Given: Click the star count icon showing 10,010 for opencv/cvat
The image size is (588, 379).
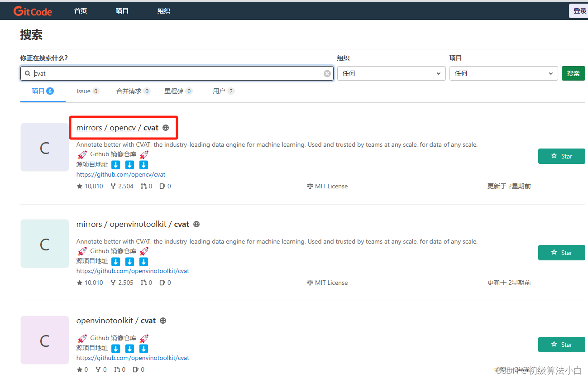Looking at the screenshot, I should [x=80, y=186].
